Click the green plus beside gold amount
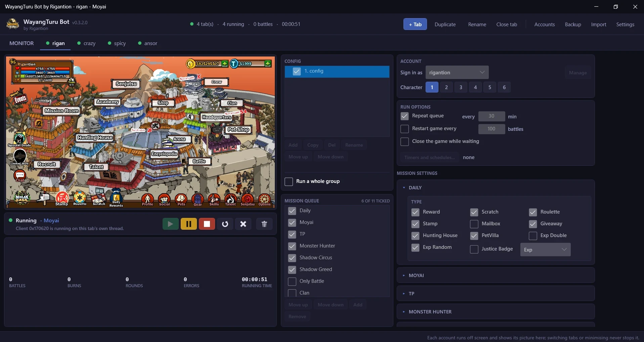 point(224,63)
